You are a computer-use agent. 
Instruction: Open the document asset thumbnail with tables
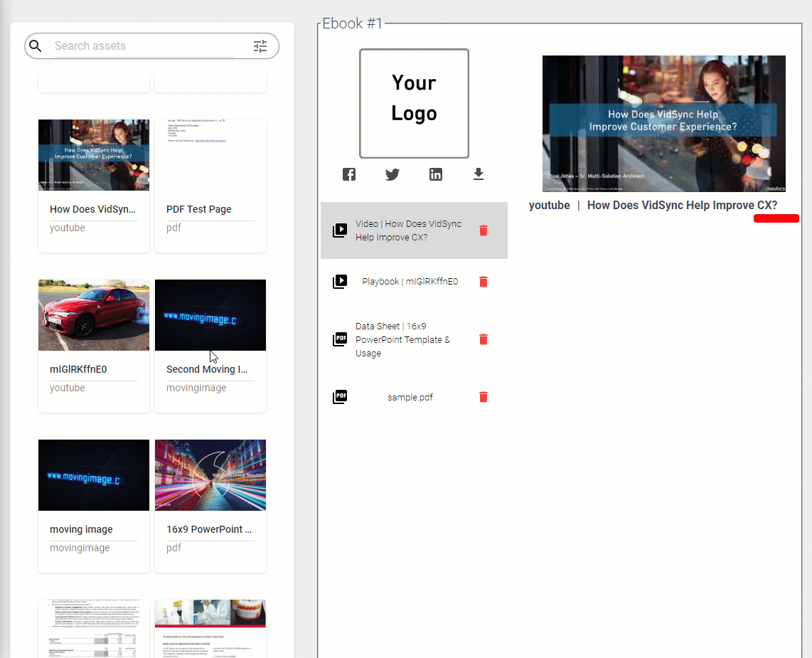click(94, 629)
